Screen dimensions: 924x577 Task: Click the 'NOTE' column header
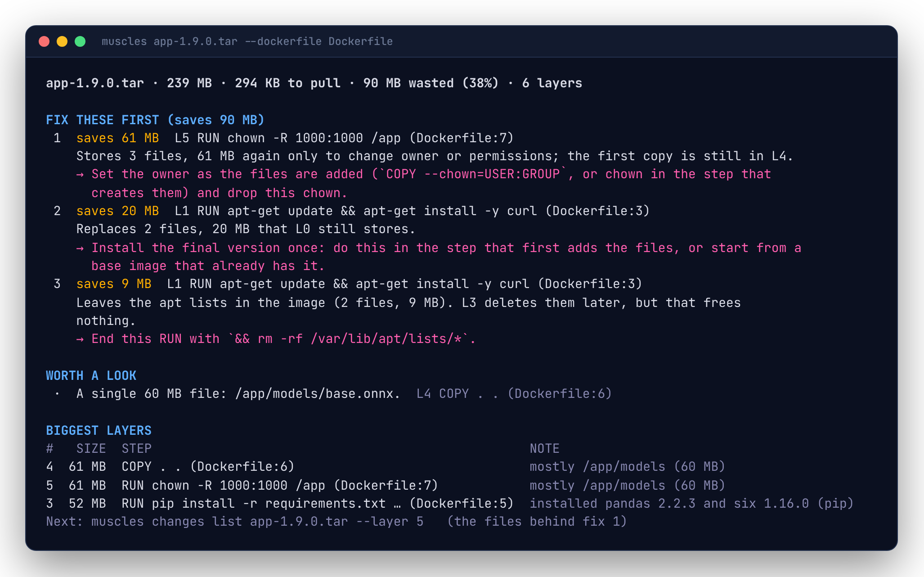coord(544,449)
